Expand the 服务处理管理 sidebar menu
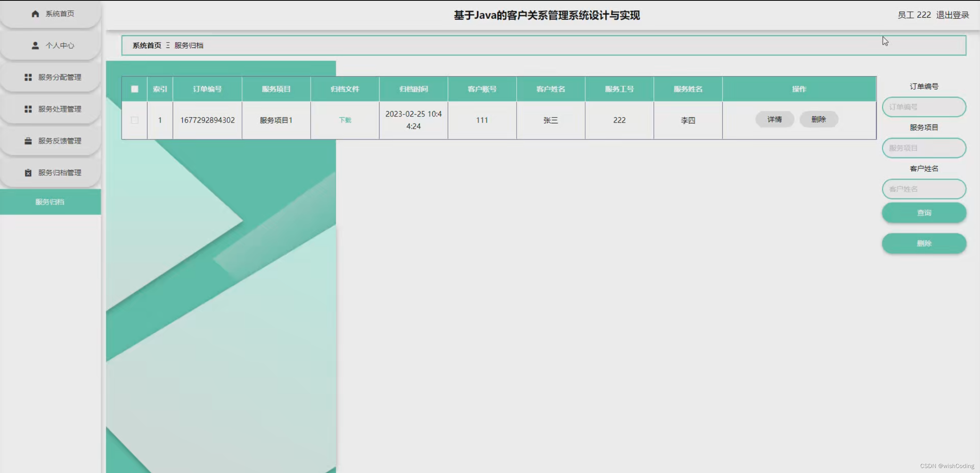This screenshot has height=473, width=980. coord(59,109)
